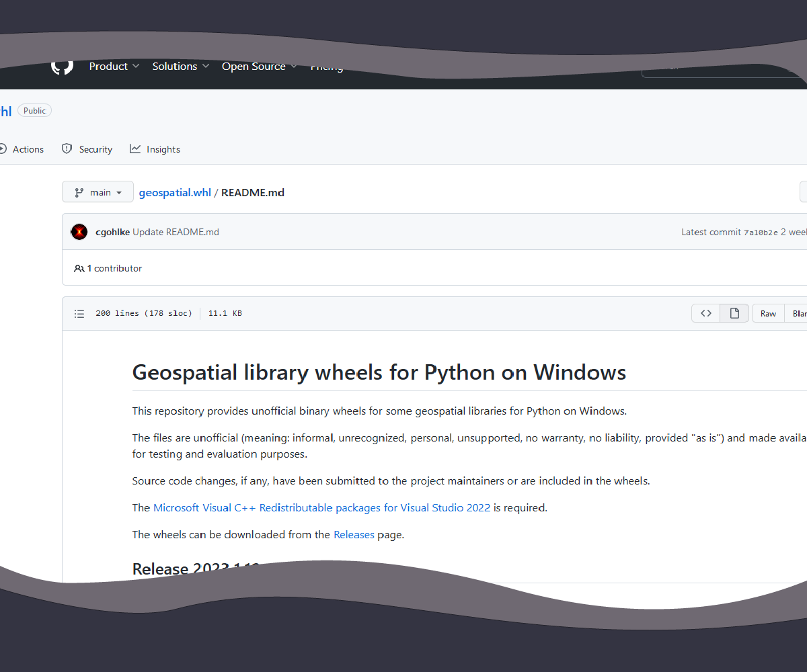Click the outline list icon near the line count
This screenshot has height=672, width=807.
tap(79, 313)
